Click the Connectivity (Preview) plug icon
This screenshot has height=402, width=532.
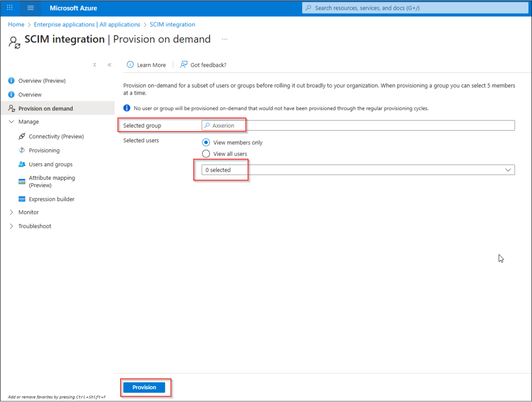coord(22,136)
